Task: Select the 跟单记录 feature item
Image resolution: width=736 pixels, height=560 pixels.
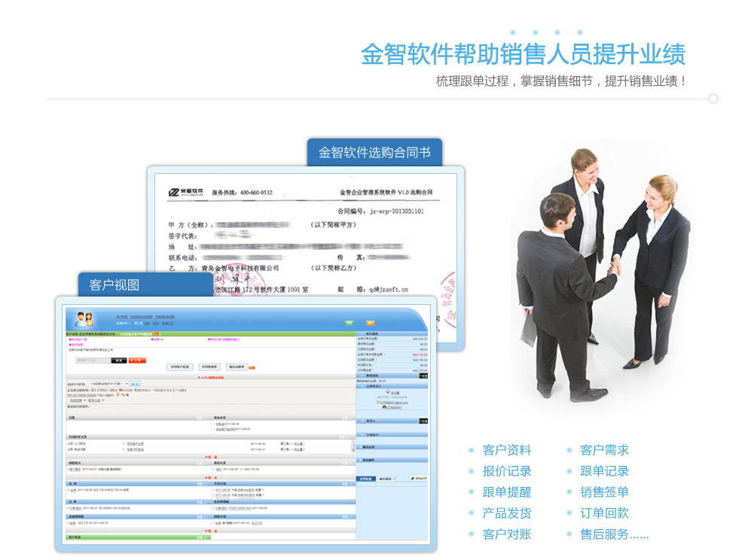Action: point(604,471)
